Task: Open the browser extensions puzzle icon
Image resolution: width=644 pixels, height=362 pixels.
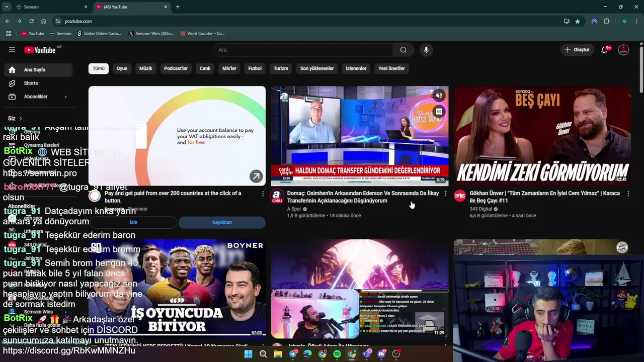Action: tap(606, 21)
